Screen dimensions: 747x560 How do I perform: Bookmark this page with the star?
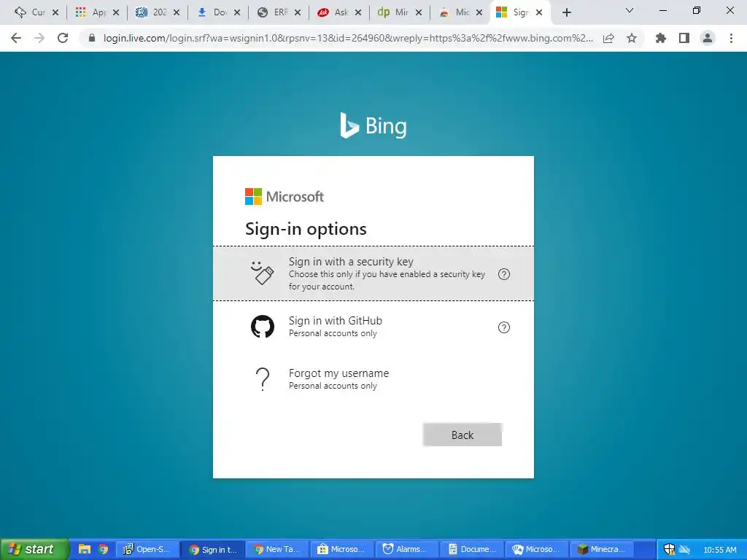point(632,38)
